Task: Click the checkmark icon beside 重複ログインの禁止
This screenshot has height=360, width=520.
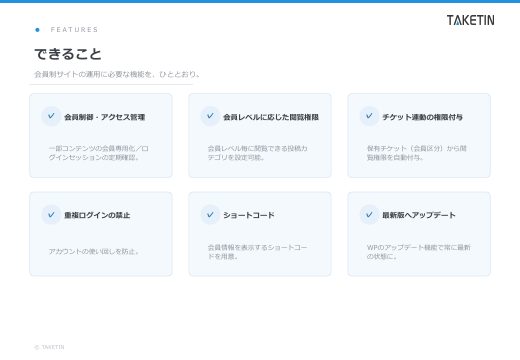Action: pos(51,215)
